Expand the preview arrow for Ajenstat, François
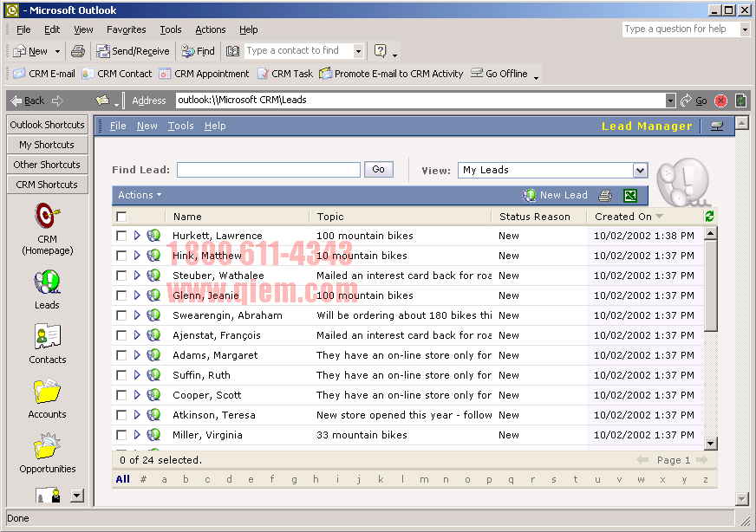756x532 pixels. click(x=137, y=335)
